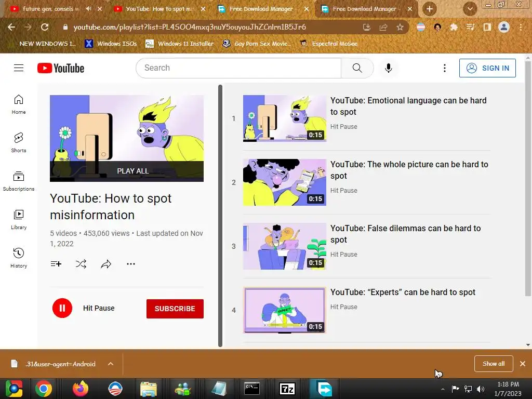
Task: Open Chrome extensions puzzle icon
Action: (454, 27)
